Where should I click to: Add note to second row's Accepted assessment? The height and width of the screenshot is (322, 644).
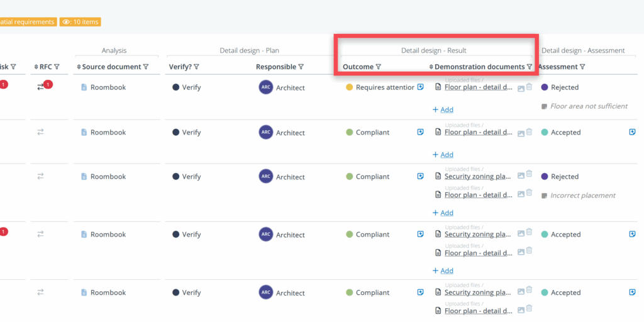click(632, 132)
